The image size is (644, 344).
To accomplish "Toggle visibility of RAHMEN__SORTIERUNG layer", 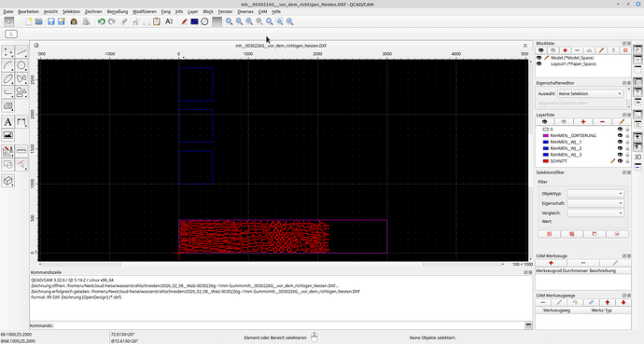I will pyautogui.click(x=620, y=135).
